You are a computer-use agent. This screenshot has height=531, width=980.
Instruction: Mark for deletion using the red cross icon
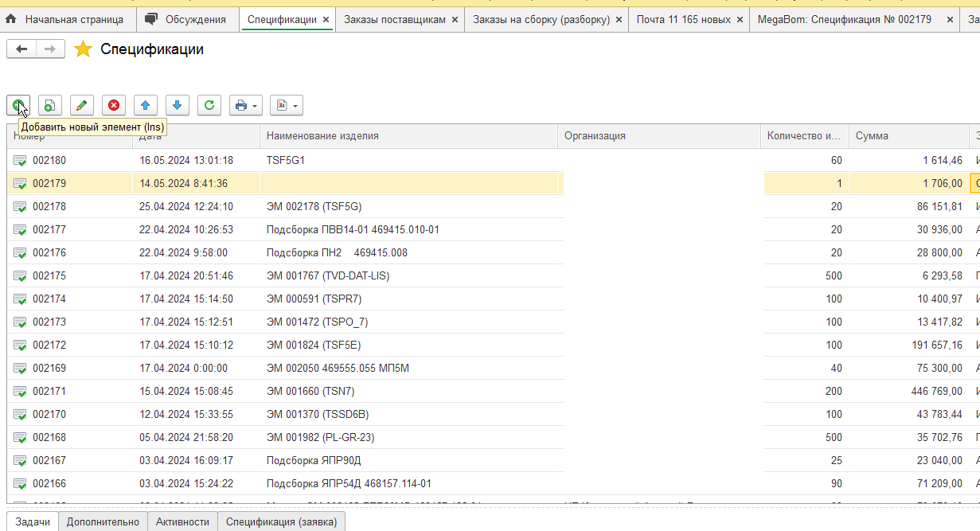pyautogui.click(x=114, y=105)
